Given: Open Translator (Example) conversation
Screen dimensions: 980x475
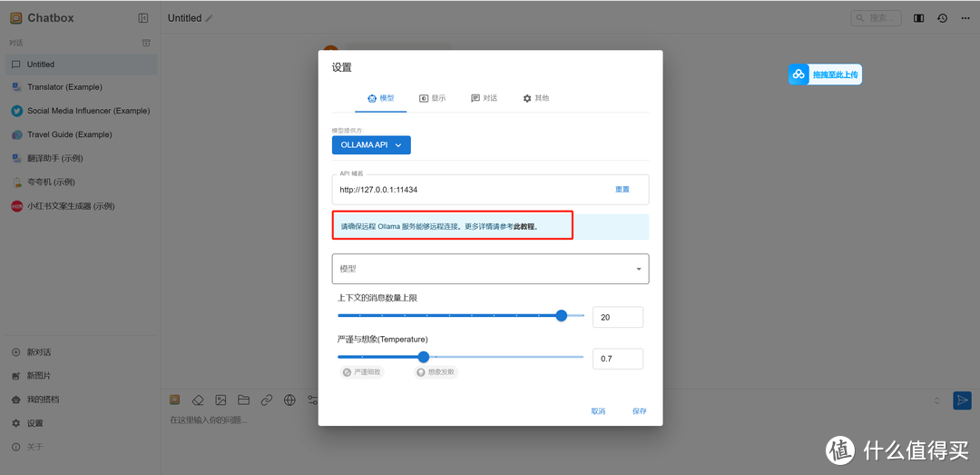Looking at the screenshot, I should (82, 87).
